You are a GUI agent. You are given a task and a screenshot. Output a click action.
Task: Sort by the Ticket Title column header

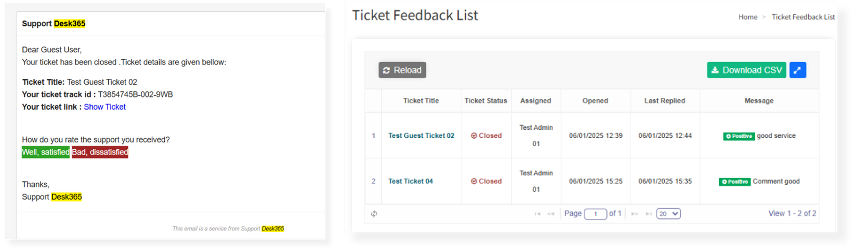(421, 101)
